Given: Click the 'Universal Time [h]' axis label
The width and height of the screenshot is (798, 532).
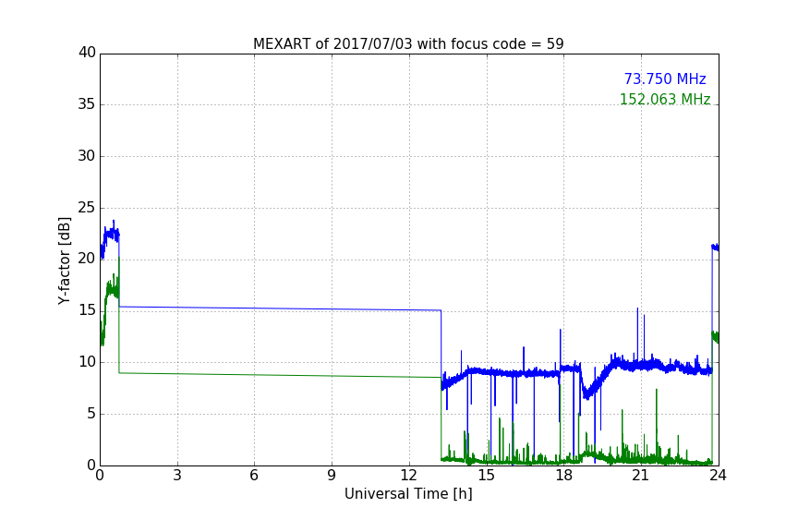Looking at the screenshot, I should [x=408, y=494].
